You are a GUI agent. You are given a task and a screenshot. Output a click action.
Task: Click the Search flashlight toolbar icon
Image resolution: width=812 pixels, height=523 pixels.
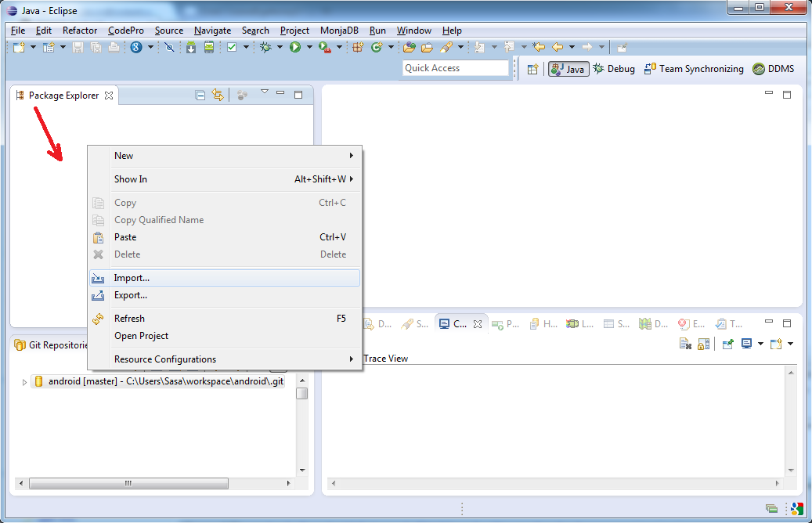point(446,48)
